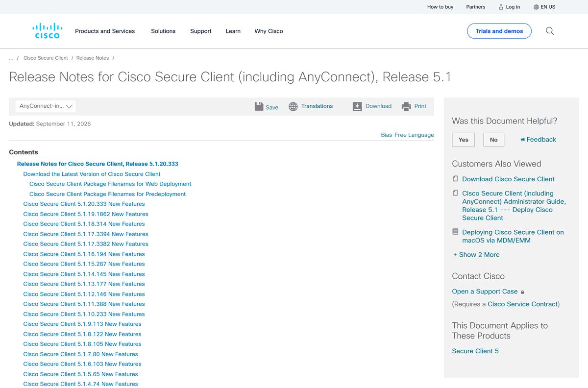The height and width of the screenshot is (388, 588).
Task: Open the search magnifier icon
Action: coord(550,31)
